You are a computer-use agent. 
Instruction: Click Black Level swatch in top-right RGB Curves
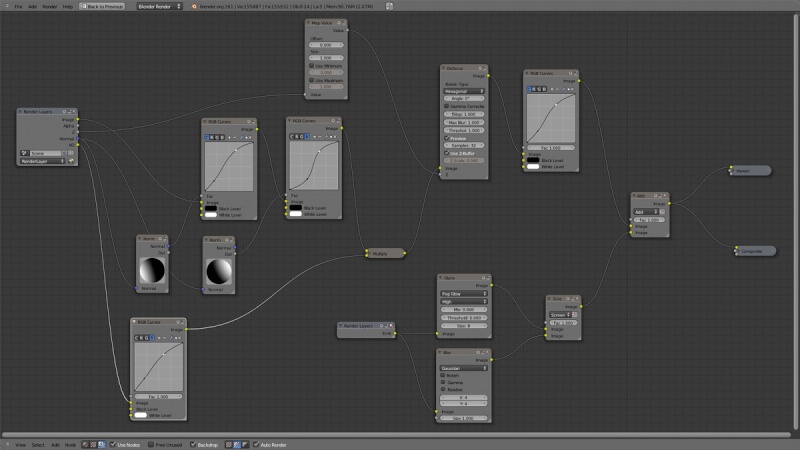533,160
